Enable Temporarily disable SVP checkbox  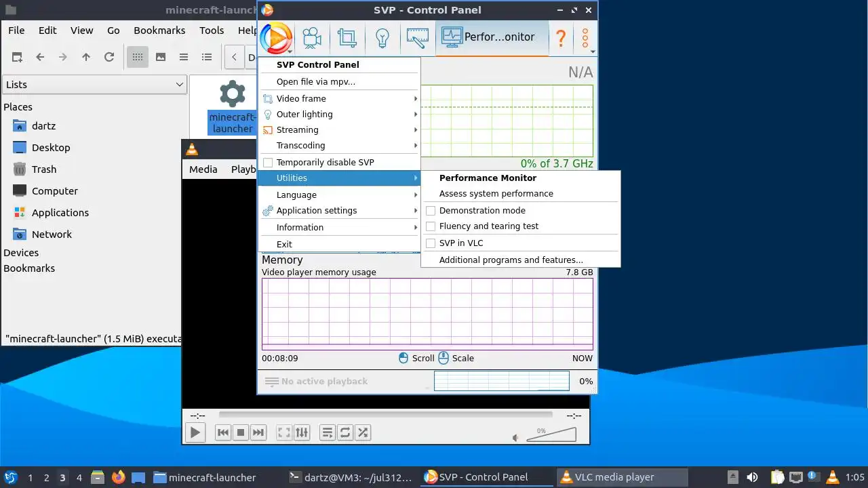pyautogui.click(x=268, y=163)
